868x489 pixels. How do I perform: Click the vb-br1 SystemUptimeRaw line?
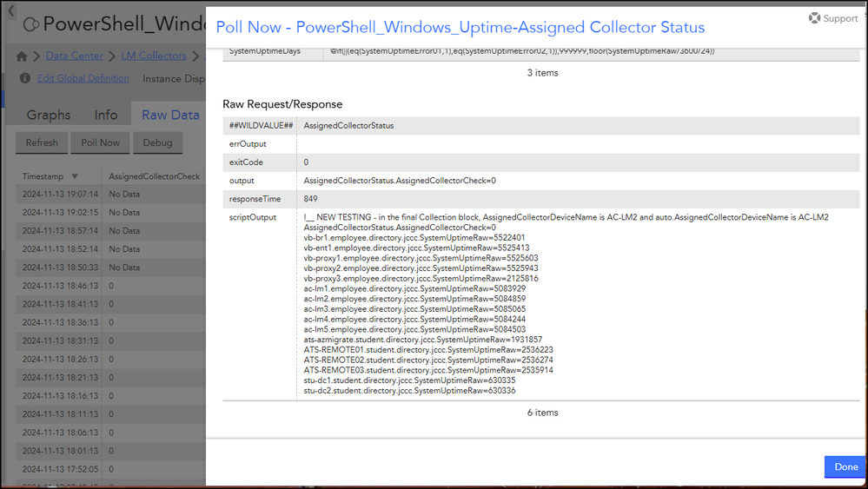point(414,238)
